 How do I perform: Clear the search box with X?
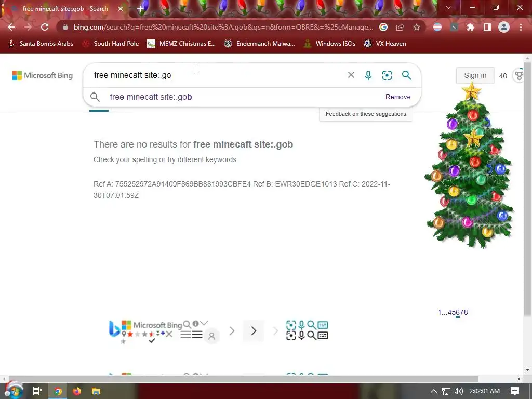pyautogui.click(x=351, y=75)
